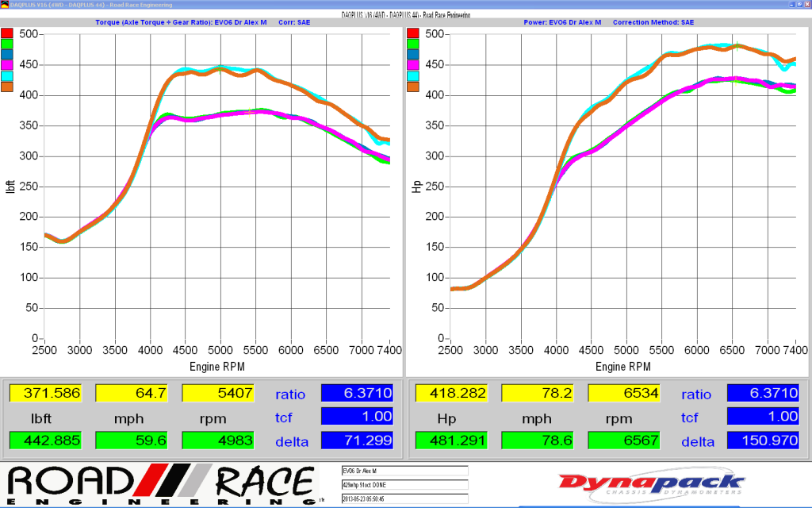Viewport: 812px width, 508px height.
Task: Maximize the DAQPLUS window
Action: coord(799,4)
